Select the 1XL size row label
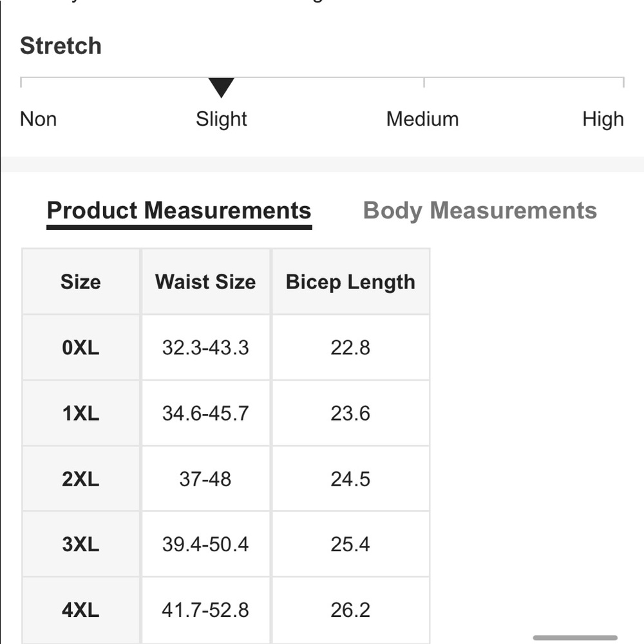The image size is (644, 644). coord(80,413)
